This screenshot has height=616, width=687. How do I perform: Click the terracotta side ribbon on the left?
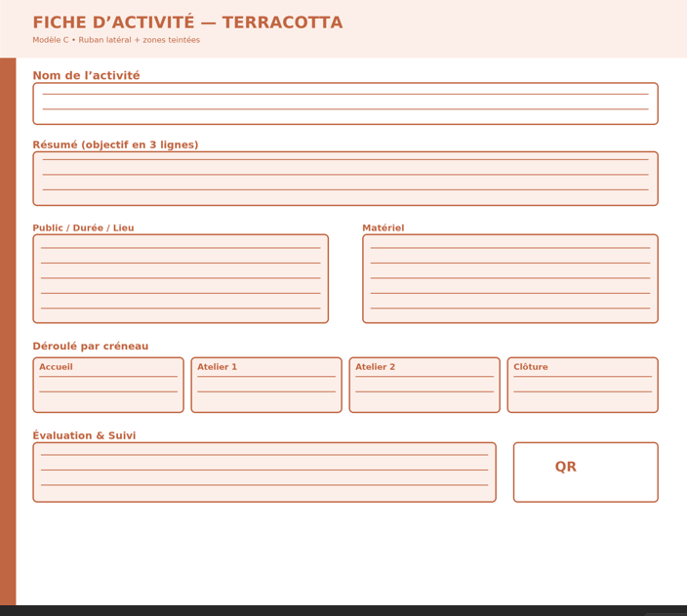coord(8,332)
